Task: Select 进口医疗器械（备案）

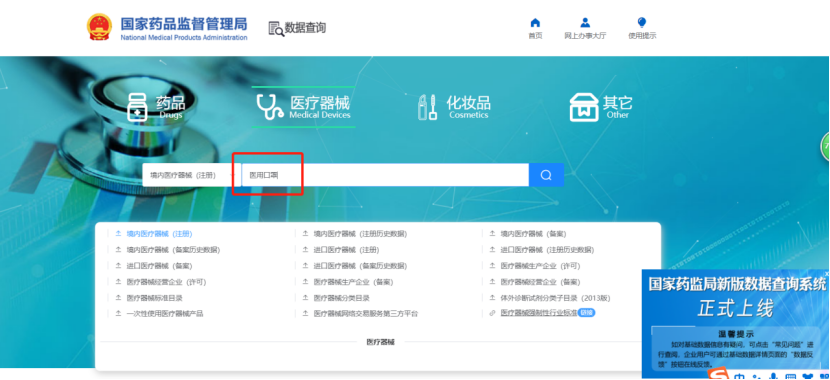Action: coord(159,266)
